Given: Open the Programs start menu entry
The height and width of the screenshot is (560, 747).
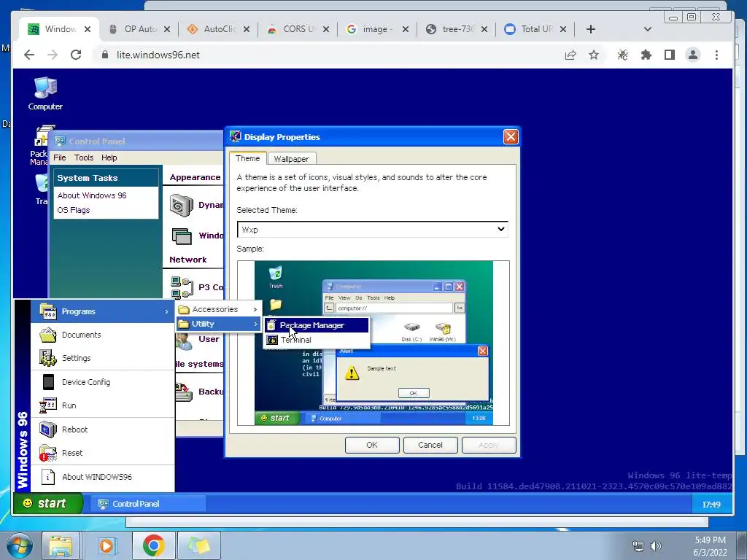Looking at the screenshot, I should tap(102, 311).
